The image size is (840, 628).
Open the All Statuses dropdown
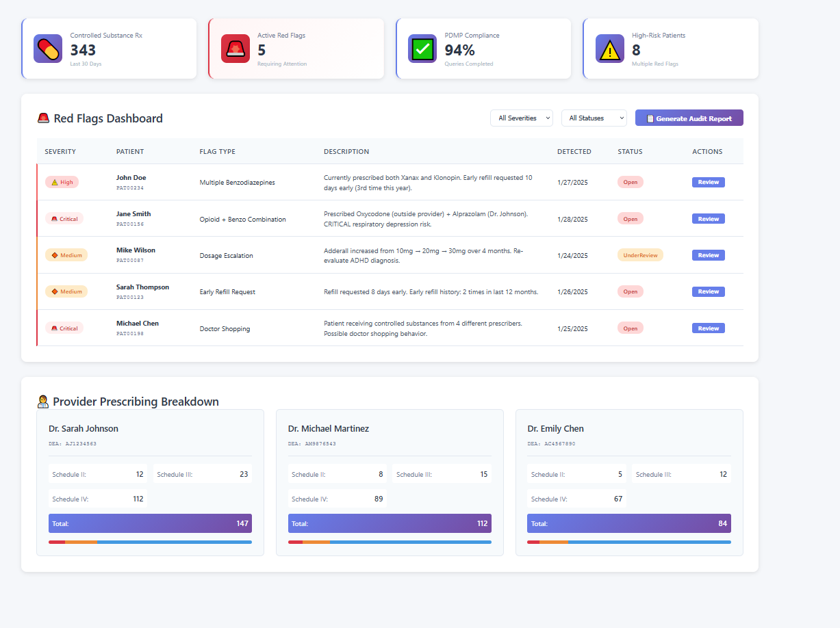click(594, 118)
